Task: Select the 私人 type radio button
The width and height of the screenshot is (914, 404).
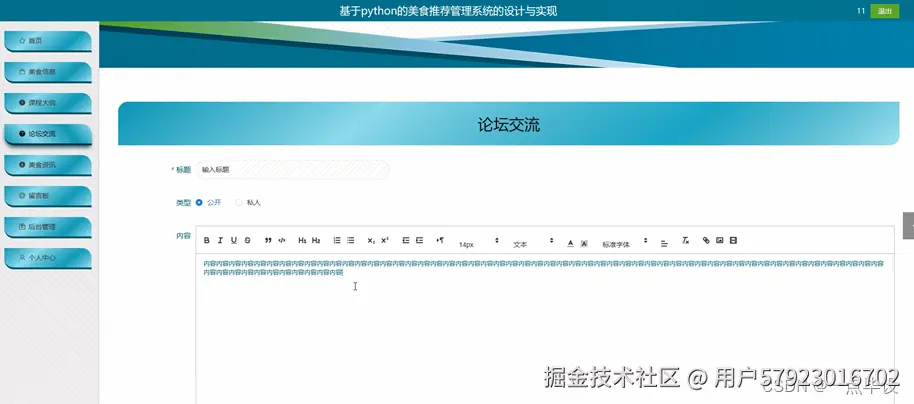Action: coord(238,202)
